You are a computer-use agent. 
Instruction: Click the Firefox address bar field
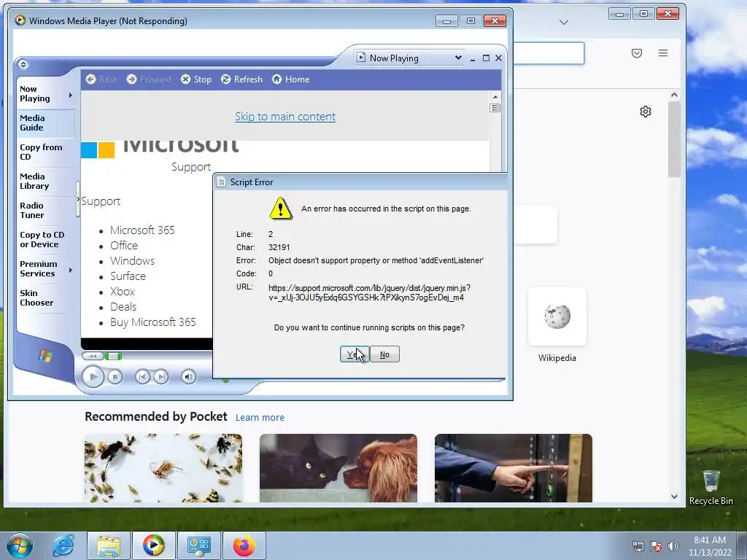548,52
